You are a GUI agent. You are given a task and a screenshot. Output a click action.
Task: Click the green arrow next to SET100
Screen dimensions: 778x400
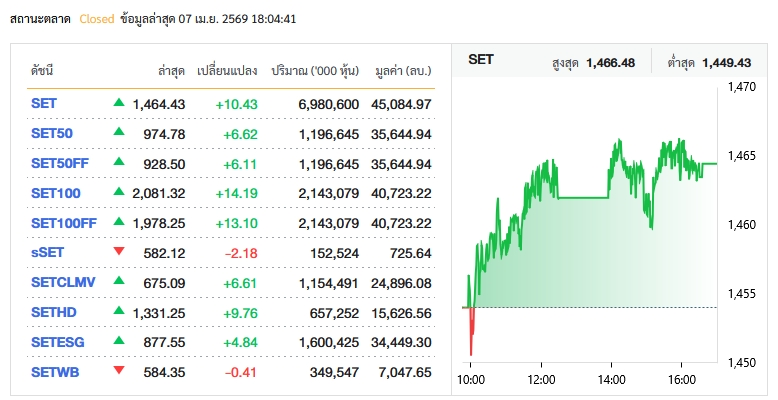[120, 192]
